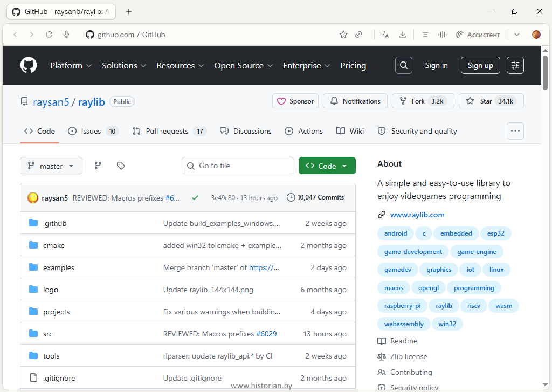The width and height of the screenshot is (552, 392).
Task: Go back with the browser back arrow
Action: (15, 35)
